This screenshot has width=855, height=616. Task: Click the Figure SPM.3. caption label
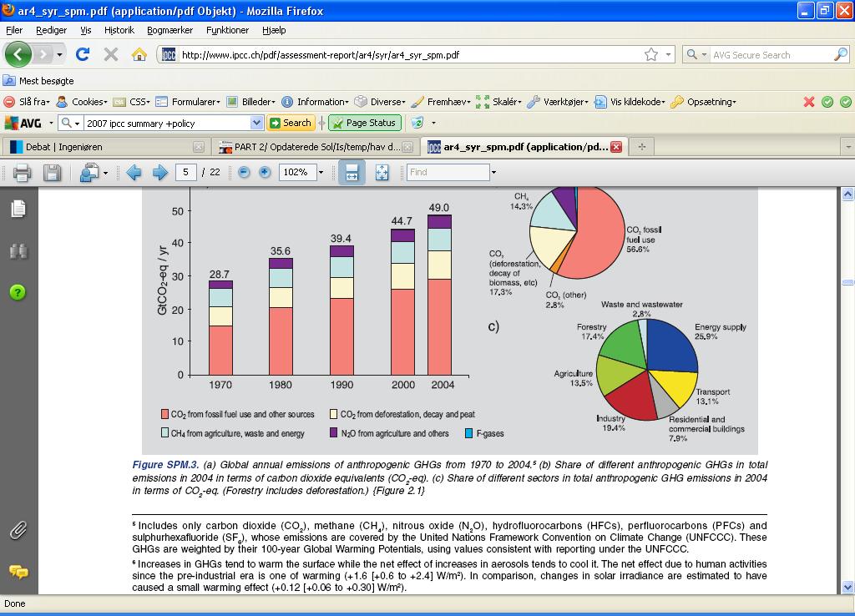coord(165,464)
